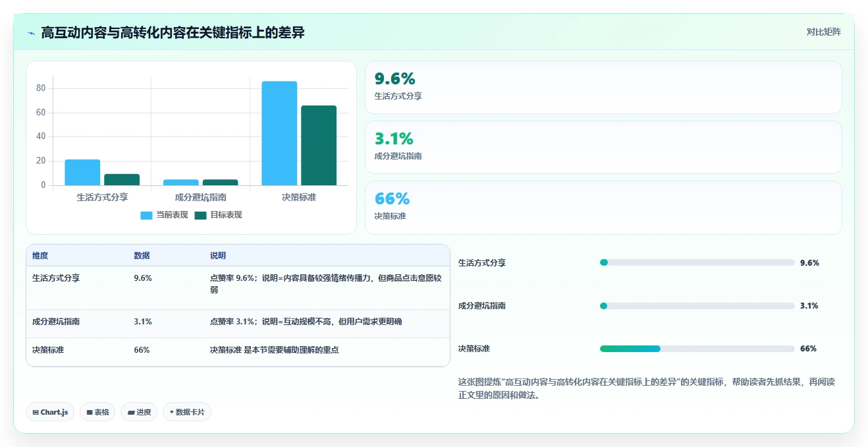Click the 对比矩阵 label in the header

coord(823,32)
